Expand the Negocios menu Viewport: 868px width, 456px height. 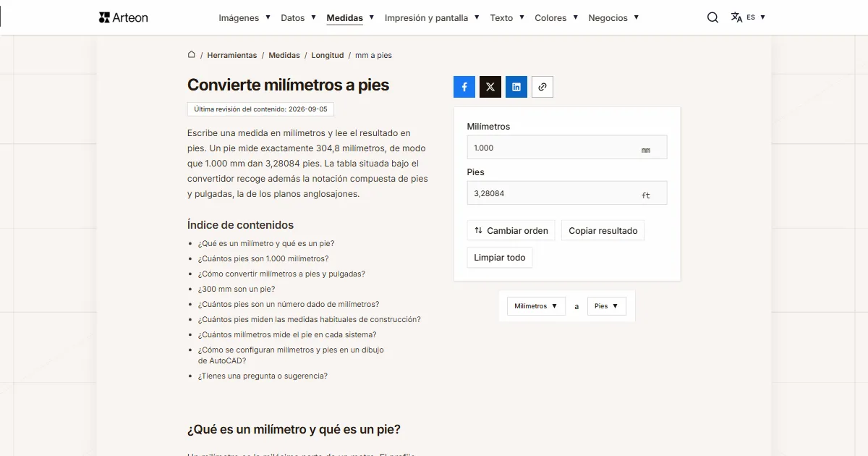tap(613, 17)
